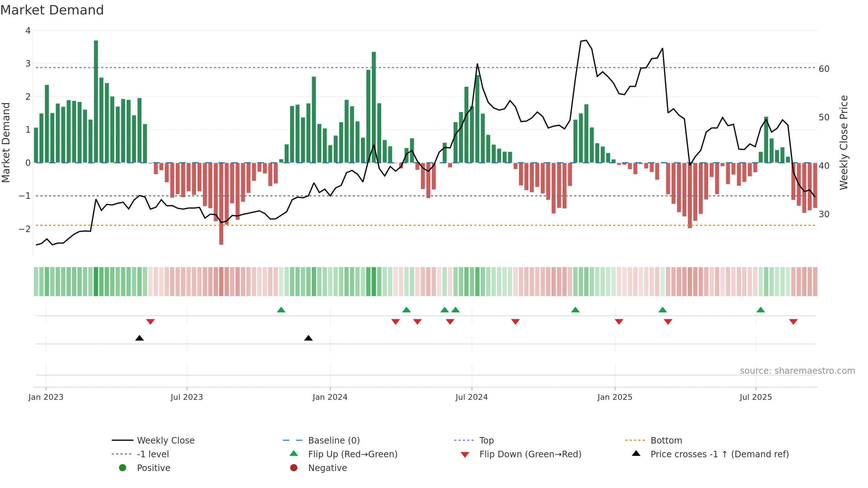Select the green Flip Up marker near November 2023

281,310
